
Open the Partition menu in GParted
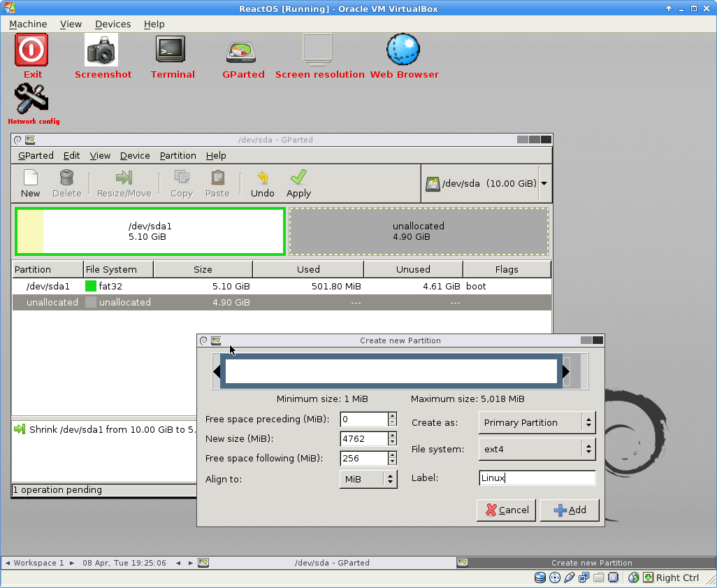(178, 155)
